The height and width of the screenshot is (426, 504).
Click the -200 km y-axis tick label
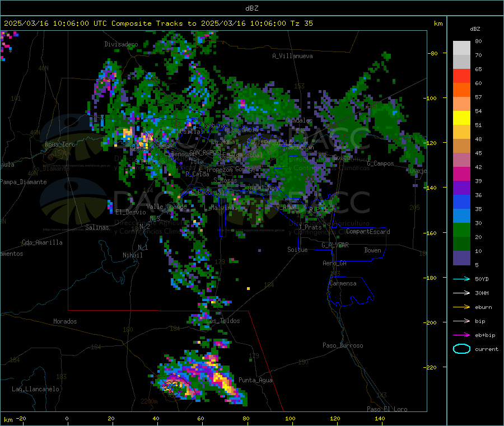(431, 322)
